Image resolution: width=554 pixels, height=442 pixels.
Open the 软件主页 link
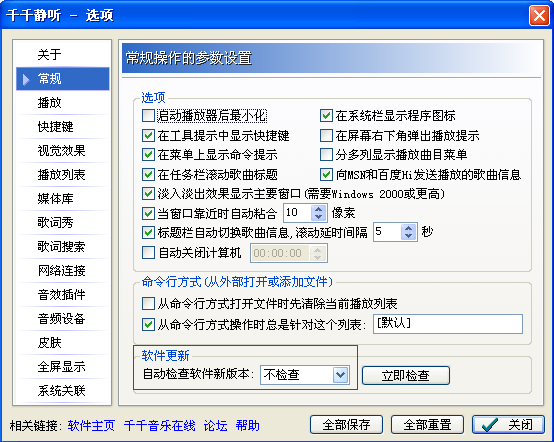tap(91, 425)
